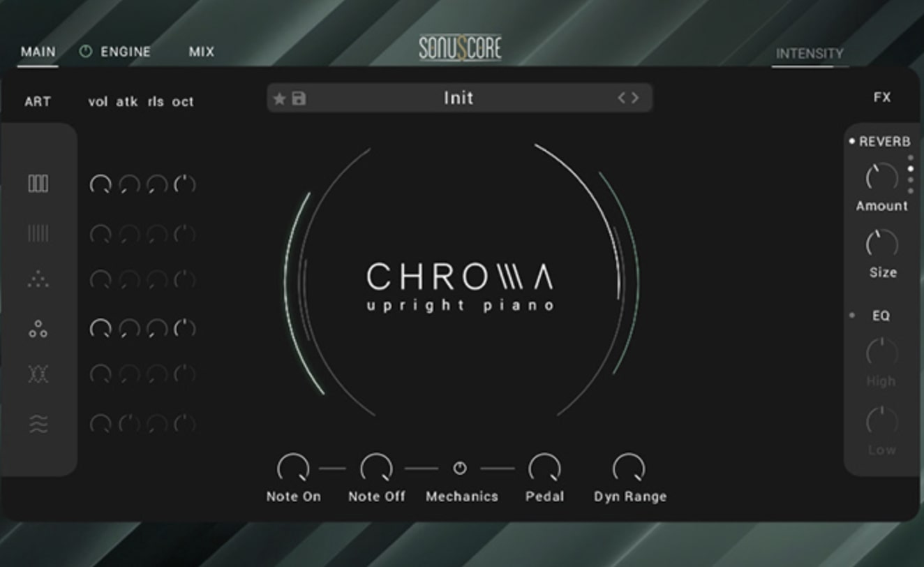Adjust the Reverb Amount knob
The image size is (924, 567).
click(x=882, y=177)
